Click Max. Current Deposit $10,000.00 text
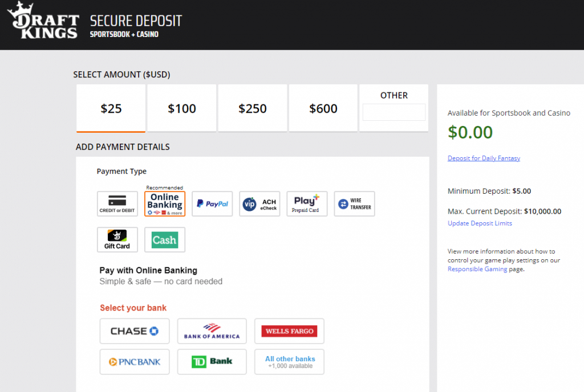Viewport: 584px width, 392px height. click(504, 211)
